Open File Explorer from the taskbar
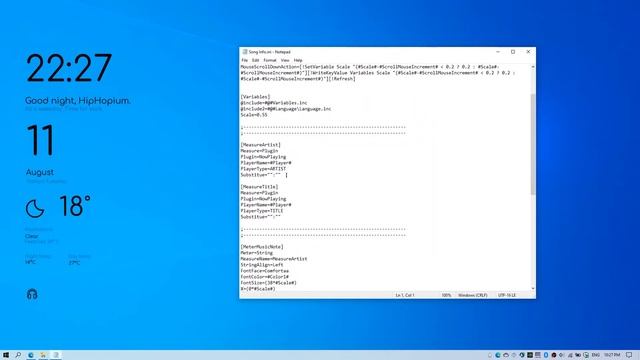The image size is (640, 360). click(43, 355)
